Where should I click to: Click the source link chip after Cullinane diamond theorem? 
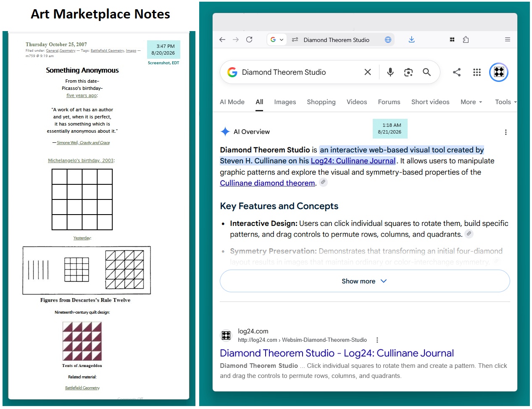323,182
